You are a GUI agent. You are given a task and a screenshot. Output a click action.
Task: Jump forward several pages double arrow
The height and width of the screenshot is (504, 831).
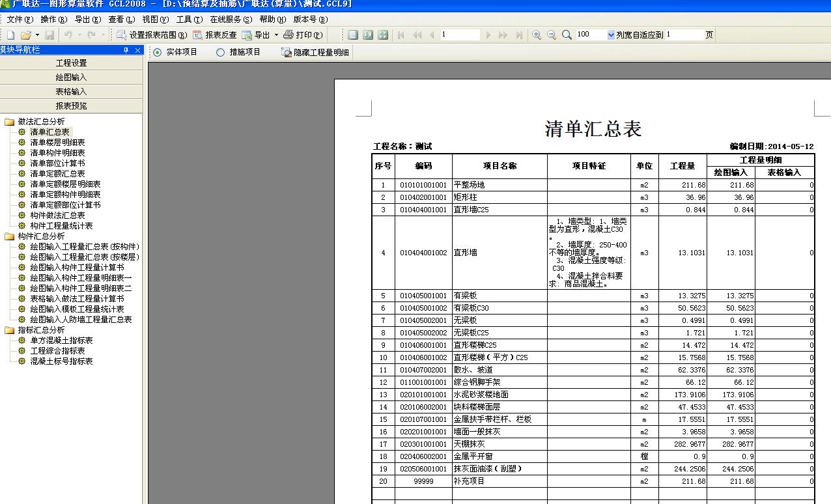point(503,35)
